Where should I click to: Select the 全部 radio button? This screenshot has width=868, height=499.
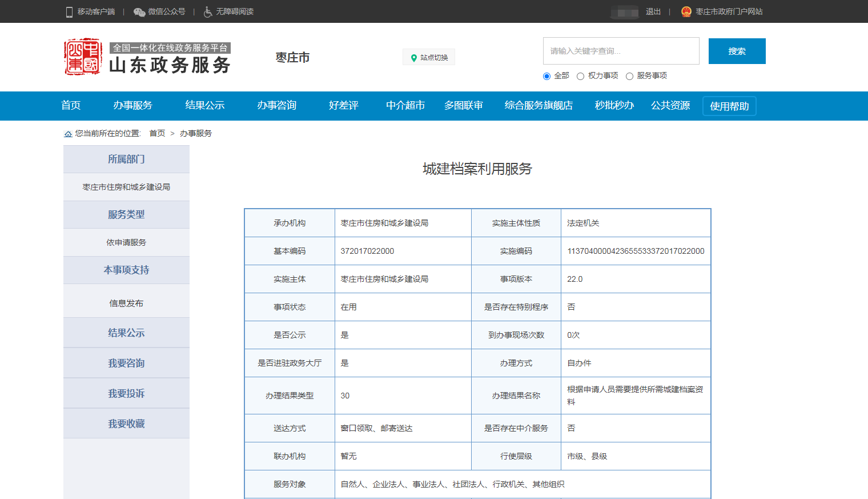coord(546,76)
